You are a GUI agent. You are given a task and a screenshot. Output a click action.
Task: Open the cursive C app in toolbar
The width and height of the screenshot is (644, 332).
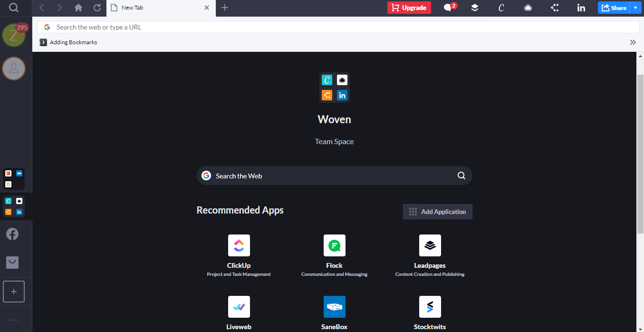[501, 8]
